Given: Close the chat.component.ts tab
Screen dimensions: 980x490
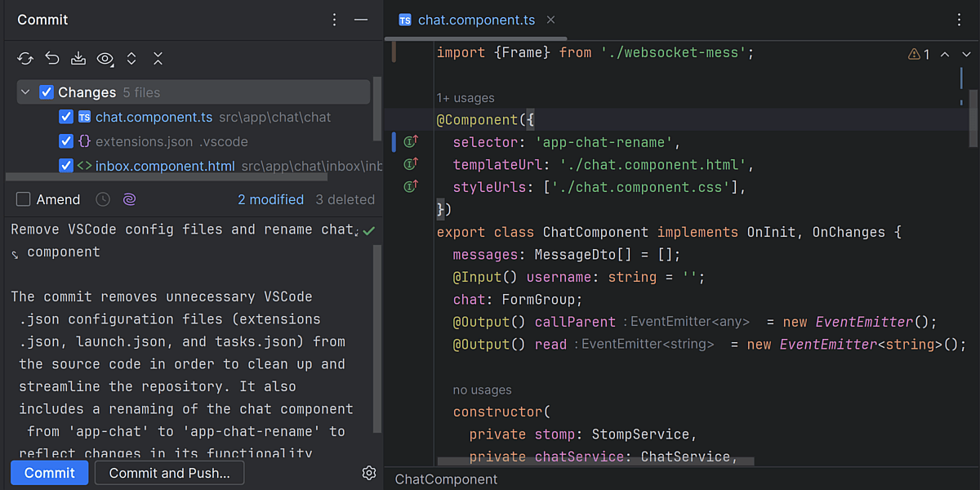Looking at the screenshot, I should 550,20.
